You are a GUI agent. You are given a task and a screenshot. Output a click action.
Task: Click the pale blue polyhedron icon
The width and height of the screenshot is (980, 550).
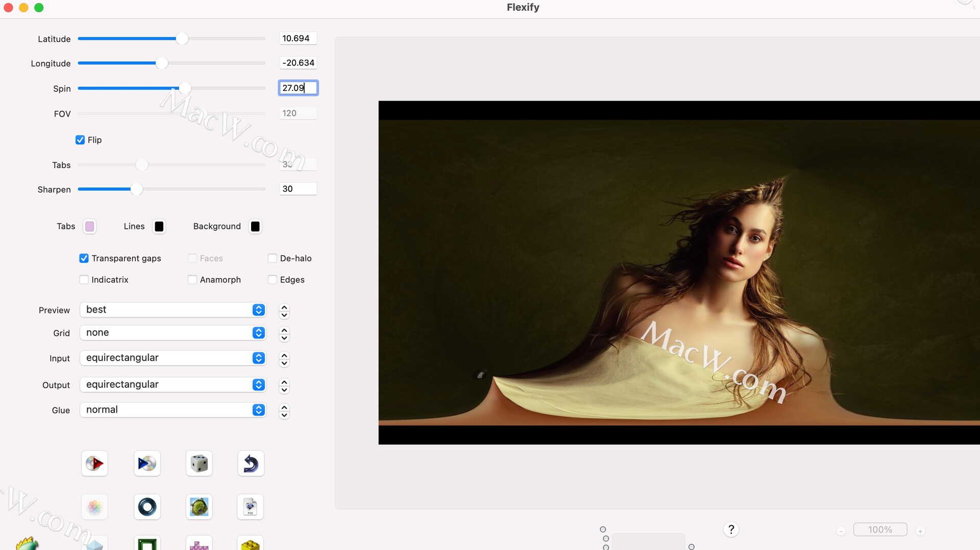pyautogui.click(x=94, y=543)
